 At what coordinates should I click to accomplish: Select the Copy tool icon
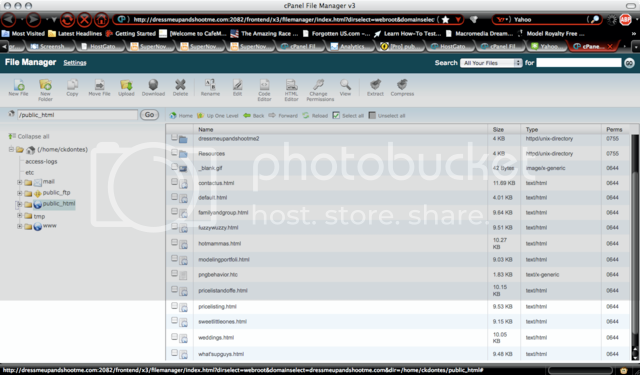(x=72, y=87)
